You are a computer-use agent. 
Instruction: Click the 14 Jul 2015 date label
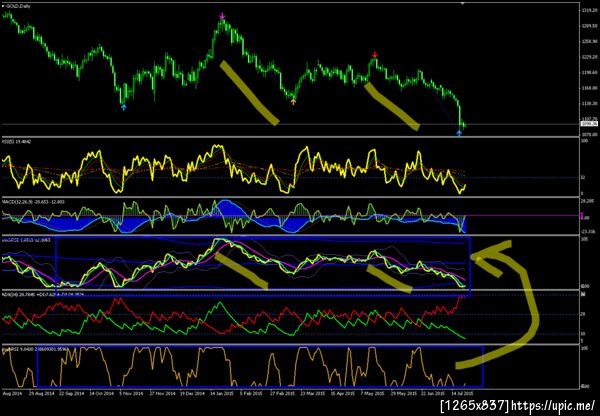pos(463,393)
